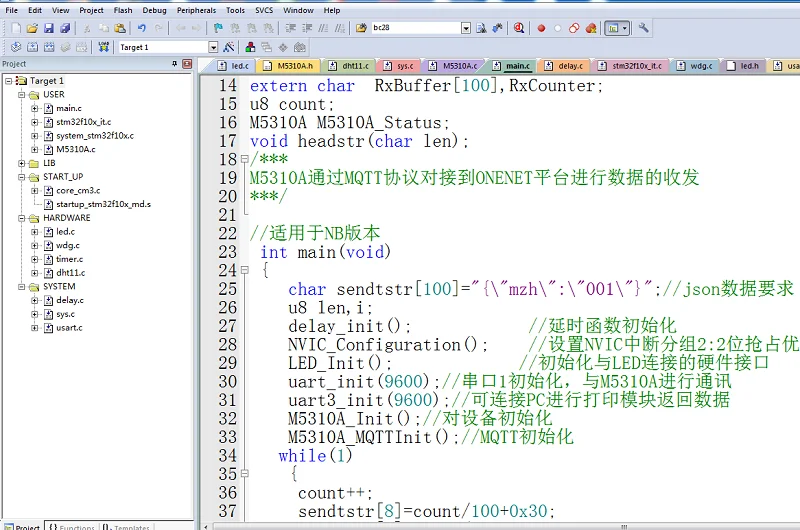Viewport: 800px width, 530px height.
Task: Select system_stm32f10x.c in project tree
Action: click(95, 136)
